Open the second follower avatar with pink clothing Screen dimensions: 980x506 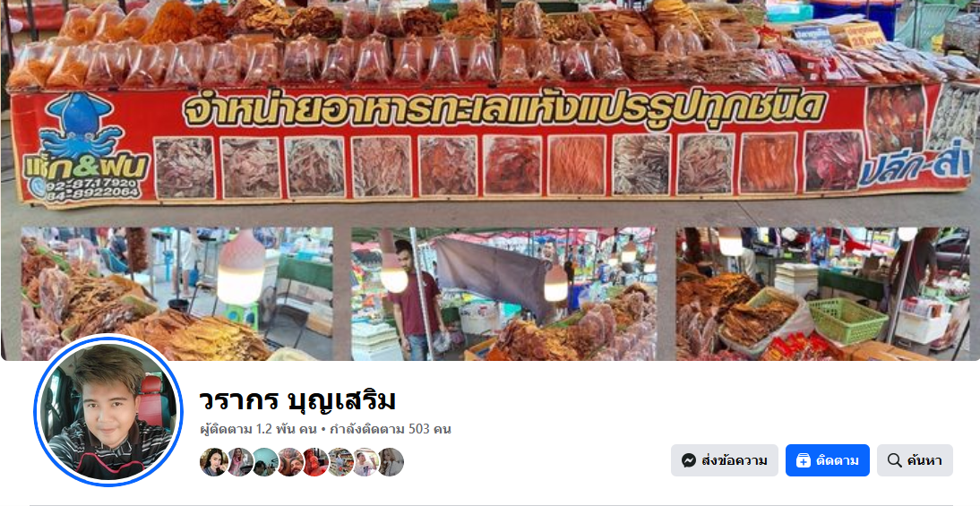(239, 462)
